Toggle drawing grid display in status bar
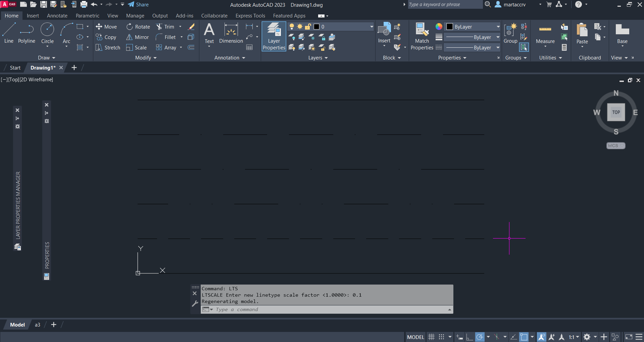Viewport: 644px width, 342px height. (432, 337)
